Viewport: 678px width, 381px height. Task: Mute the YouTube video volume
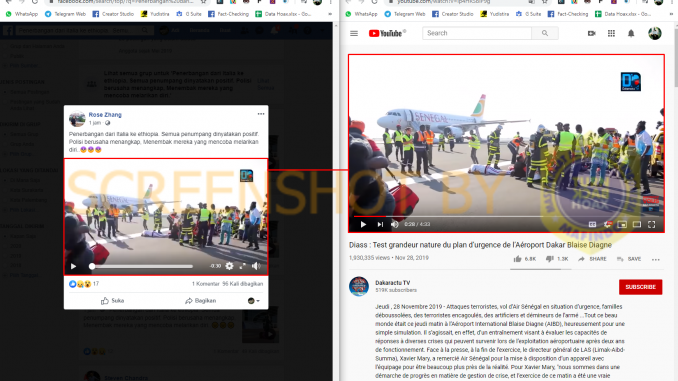(x=394, y=224)
